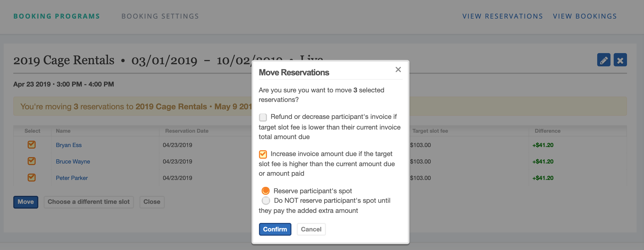Open Bryan Ess participant link
Screen dimensions: 644x250
pos(69,145)
